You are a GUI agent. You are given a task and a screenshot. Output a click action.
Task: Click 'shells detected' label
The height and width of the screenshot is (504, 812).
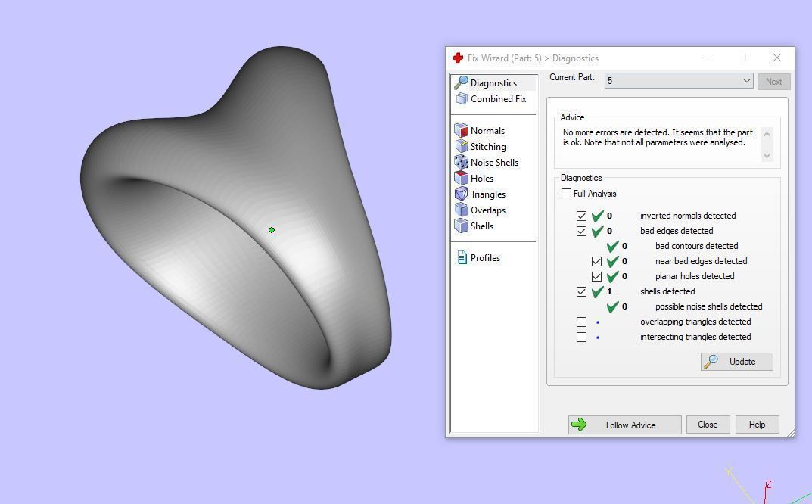coord(667,291)
